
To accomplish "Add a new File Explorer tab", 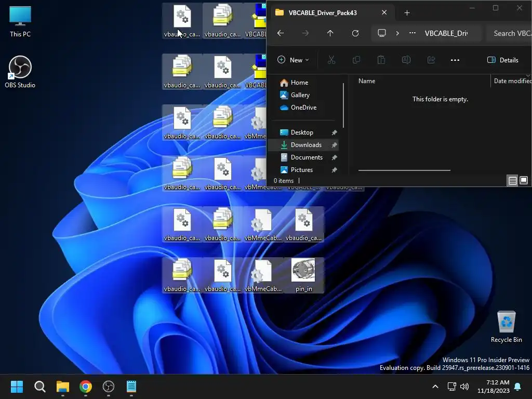I will [x=407, y=13].
